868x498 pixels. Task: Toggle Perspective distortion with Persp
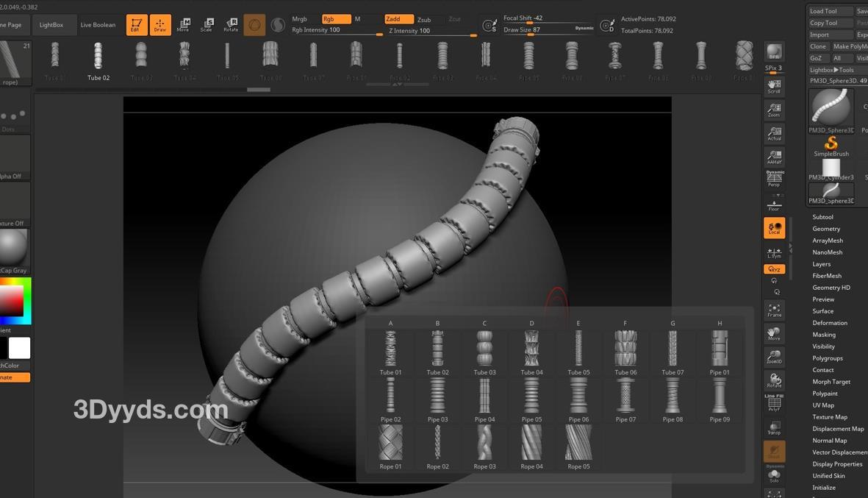click(774, 180)
